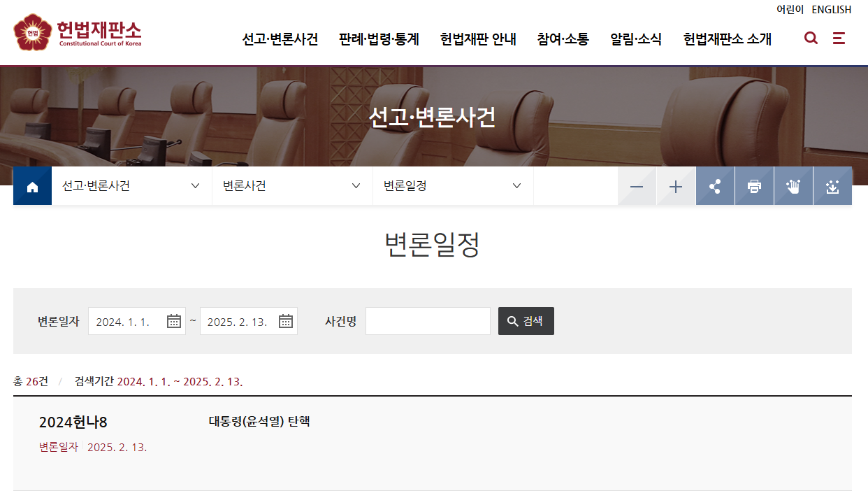
Task: Select the sign language interpretation hand icon
Action: click(x=793, y=185)
